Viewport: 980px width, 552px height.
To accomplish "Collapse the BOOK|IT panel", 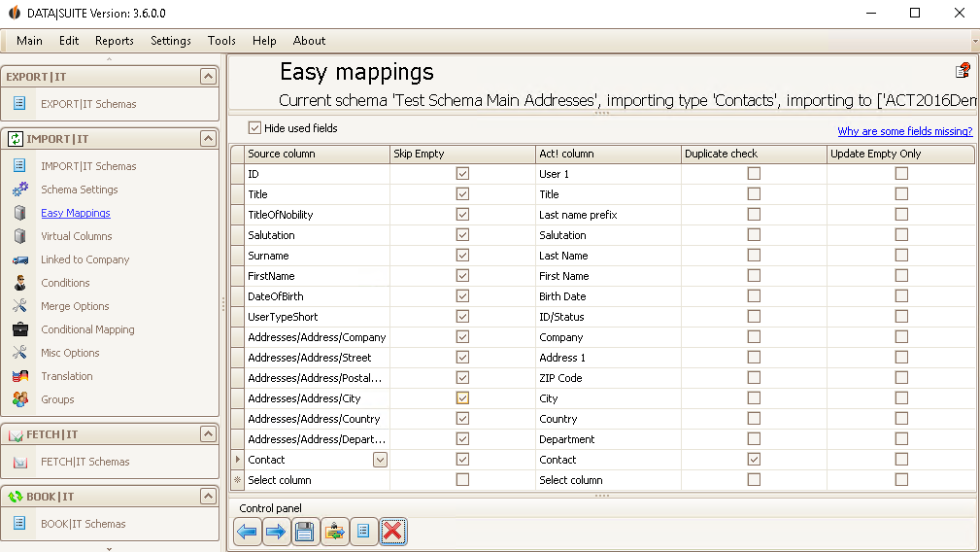I will pyautogui.click(x=208, y=497).
